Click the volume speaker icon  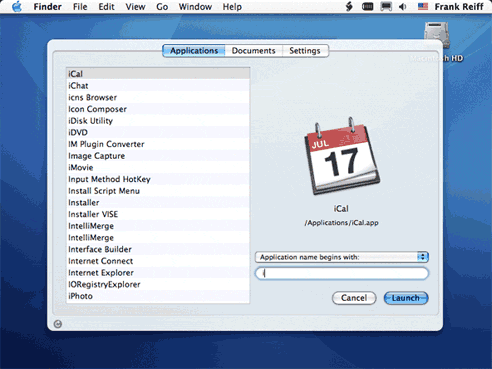pyautogui.click(x=403, y=7)
